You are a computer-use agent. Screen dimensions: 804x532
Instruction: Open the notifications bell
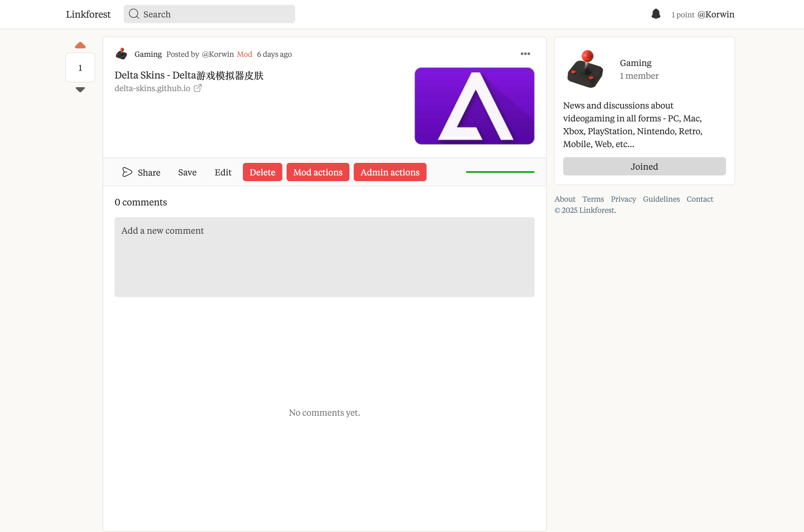656,14
